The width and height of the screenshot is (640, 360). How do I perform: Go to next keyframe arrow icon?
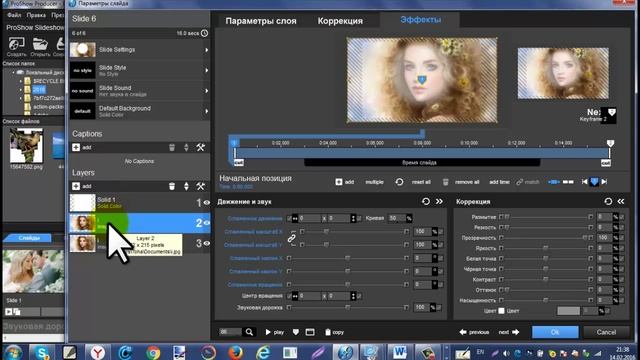tap(604, 182)
